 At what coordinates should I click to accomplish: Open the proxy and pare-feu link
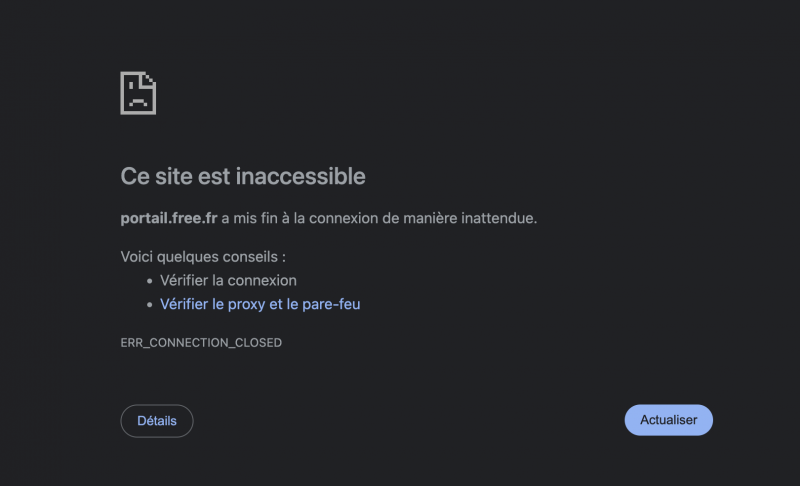tap(260, 304)
